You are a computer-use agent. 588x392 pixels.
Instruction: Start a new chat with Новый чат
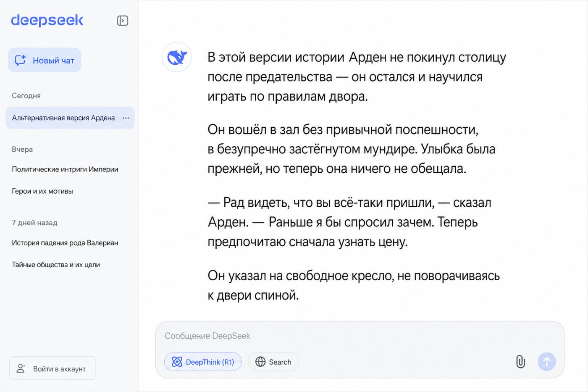coord(45,60)
